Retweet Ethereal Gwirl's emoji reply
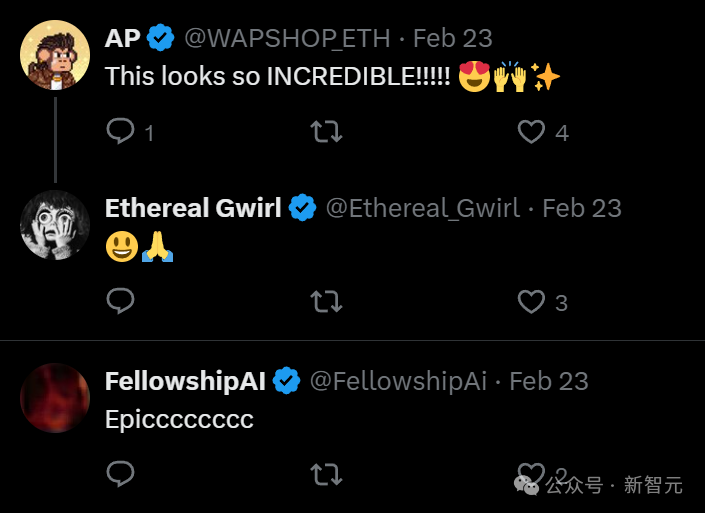Screen dimensions: 705x513 [326, 301]
